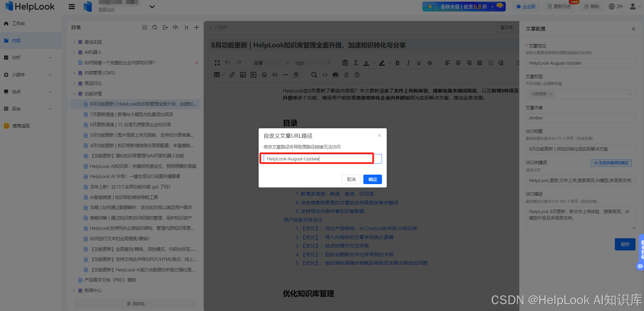This screenshot has height=311, width=644.
Task: Open the 文章标签 tag dropdown
Action: [580, 94]
